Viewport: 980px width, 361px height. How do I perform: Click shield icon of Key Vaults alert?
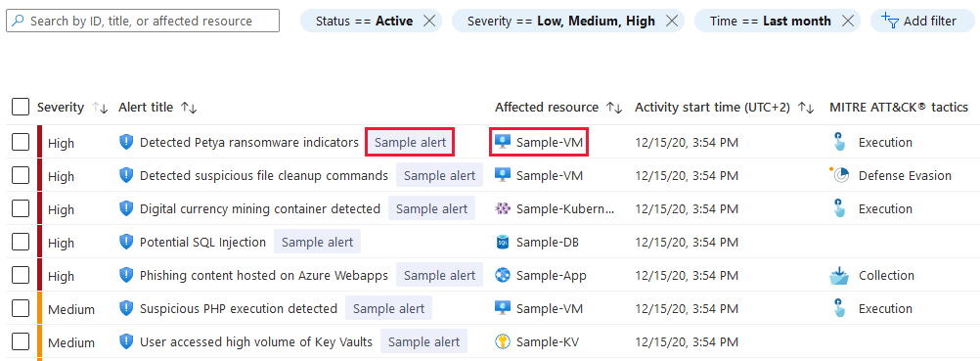(x=126, y=341)
